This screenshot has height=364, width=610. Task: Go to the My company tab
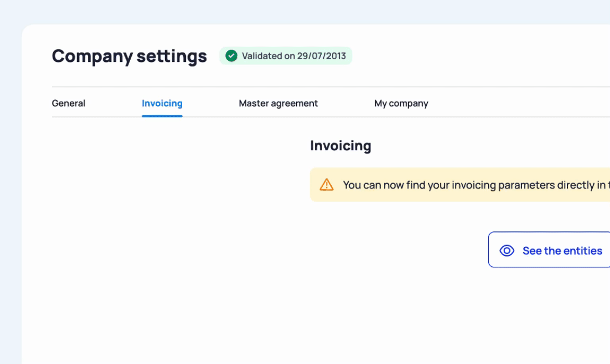tap(401, 103)
